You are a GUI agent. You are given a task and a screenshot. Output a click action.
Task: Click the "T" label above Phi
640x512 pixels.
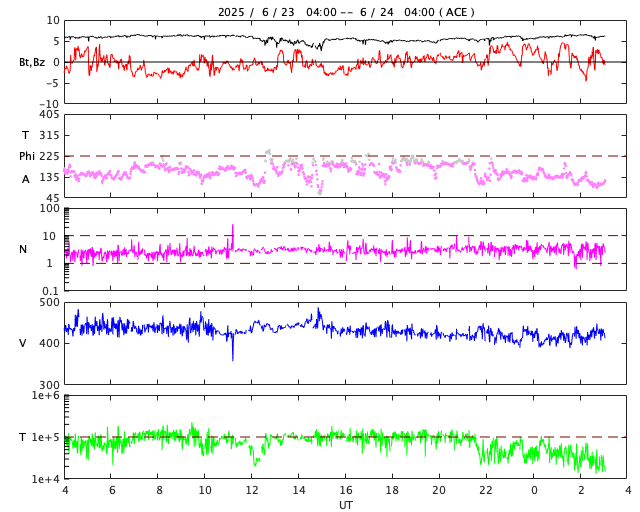(x=25, y=135)
